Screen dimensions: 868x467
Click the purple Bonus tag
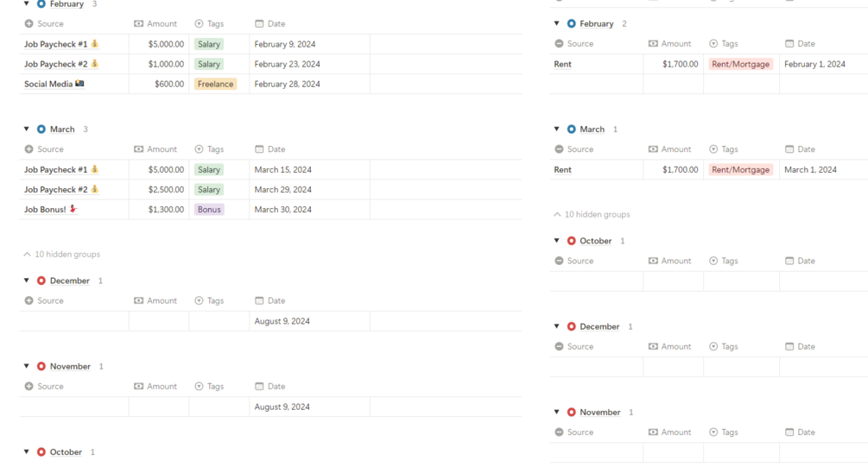click(209, 210)
